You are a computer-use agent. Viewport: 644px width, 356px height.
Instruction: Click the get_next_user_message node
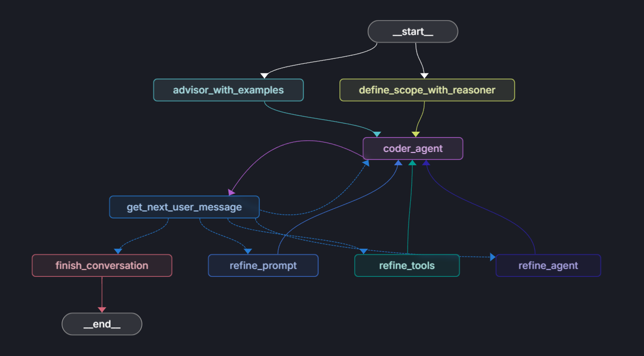[x=184, y=207]
